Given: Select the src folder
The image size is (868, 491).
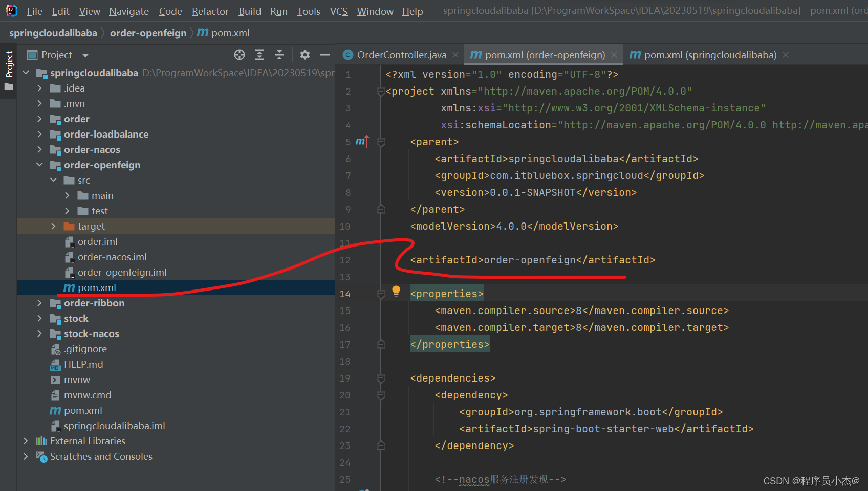Looking at the screenshot, I should click(x=83, y=180).
